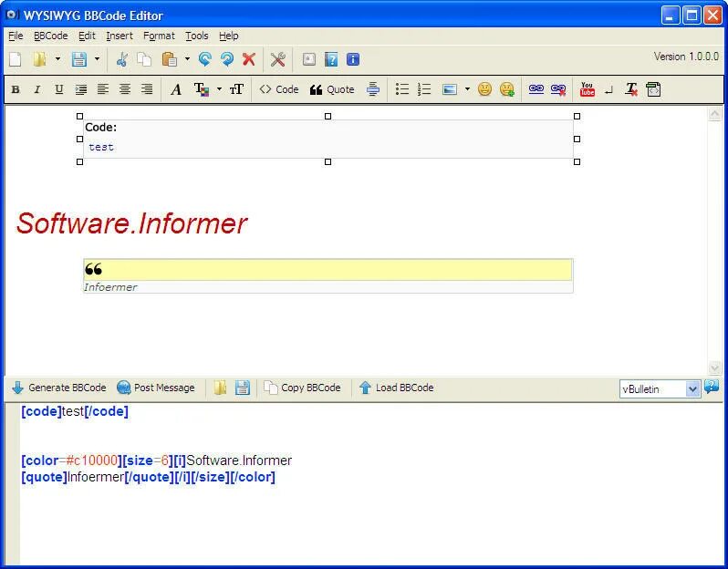Click Copy BBCode

(302, 388)
